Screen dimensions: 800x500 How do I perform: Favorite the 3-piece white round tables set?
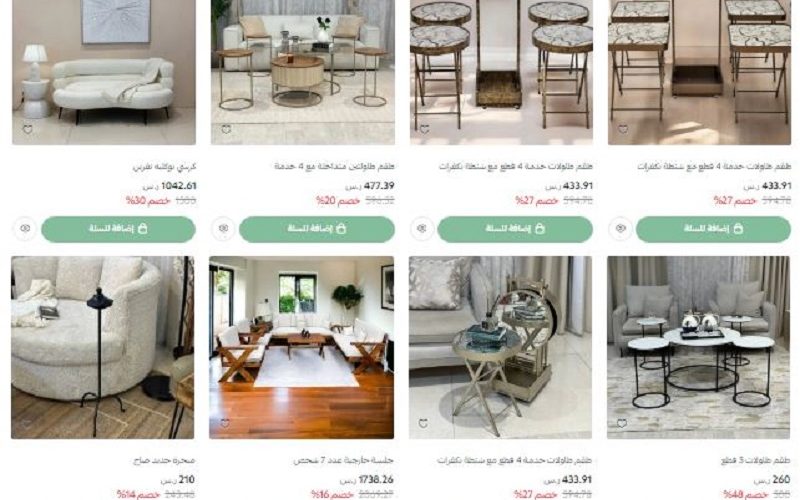[x=621, y=423]
